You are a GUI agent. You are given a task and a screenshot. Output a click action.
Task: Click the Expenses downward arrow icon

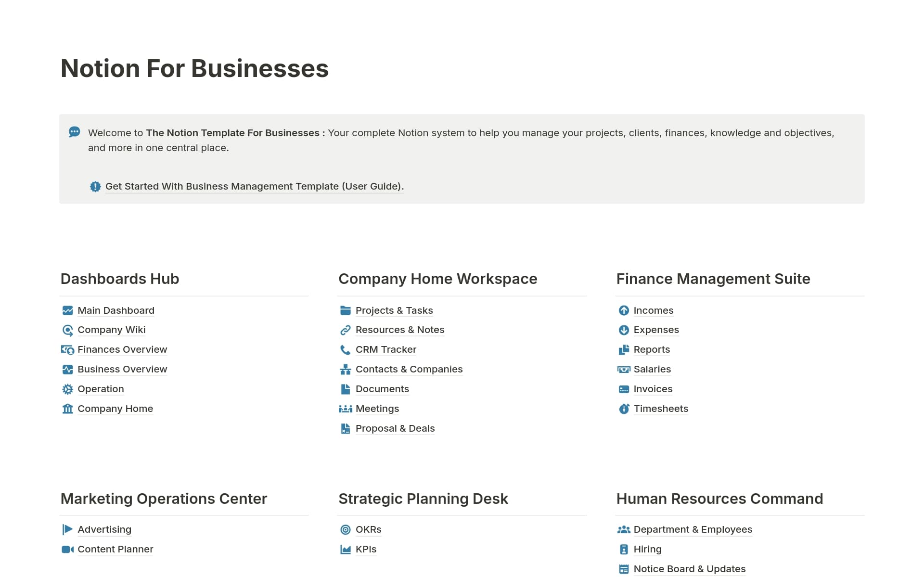coord(624,330)
